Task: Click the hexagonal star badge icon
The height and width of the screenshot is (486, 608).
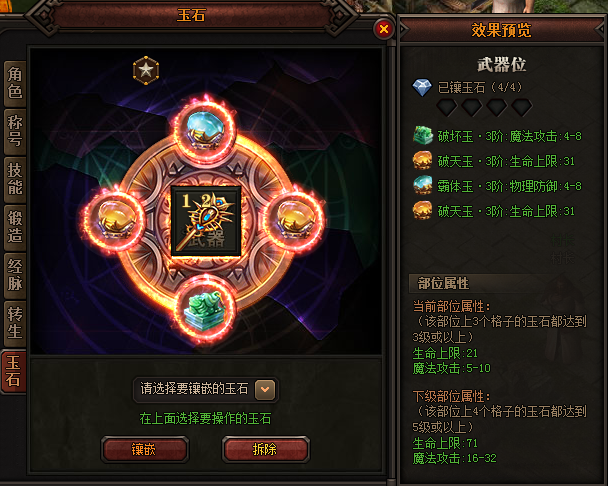Action: 146,70
